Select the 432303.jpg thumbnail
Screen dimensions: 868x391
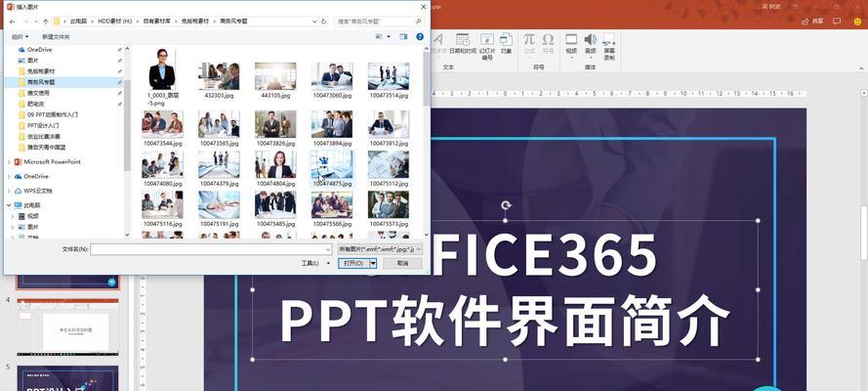219,76
